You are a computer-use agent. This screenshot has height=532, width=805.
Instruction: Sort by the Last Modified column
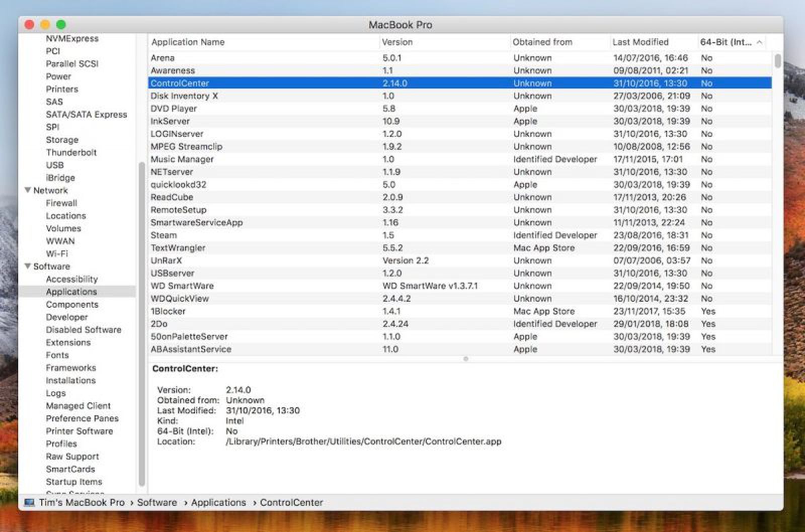point(639,42)
